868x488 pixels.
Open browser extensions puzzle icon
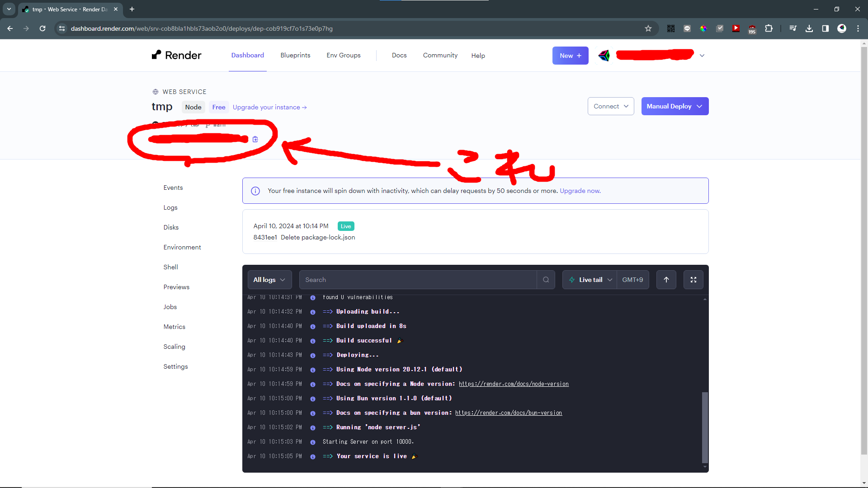point(769,28)
